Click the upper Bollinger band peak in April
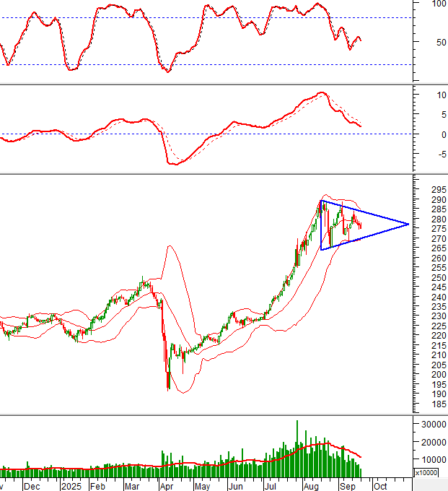Screen dimensions: 448x491 click(170, 246)
